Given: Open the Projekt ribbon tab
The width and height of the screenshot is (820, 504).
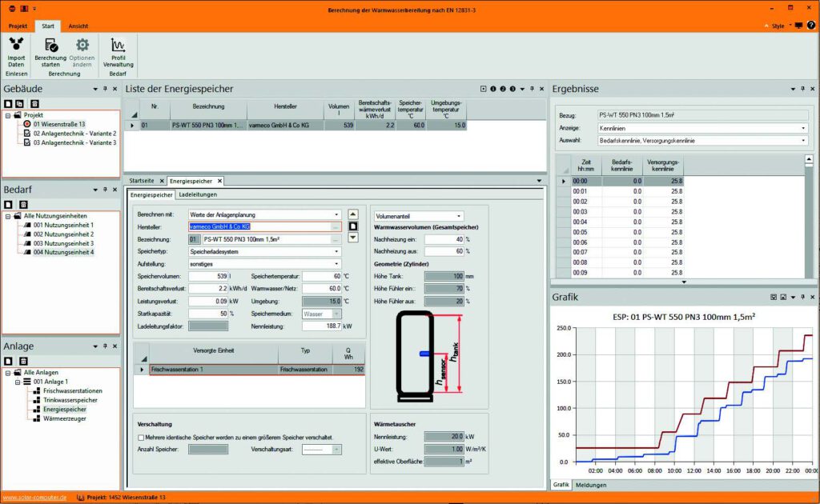Looking at the screenshot, I should click(18, 26).
